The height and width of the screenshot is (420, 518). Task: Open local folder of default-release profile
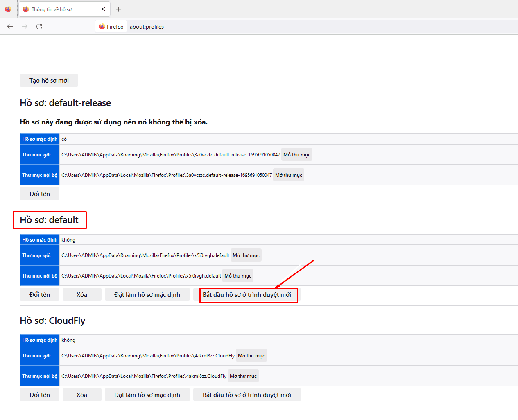pos(289,175)
